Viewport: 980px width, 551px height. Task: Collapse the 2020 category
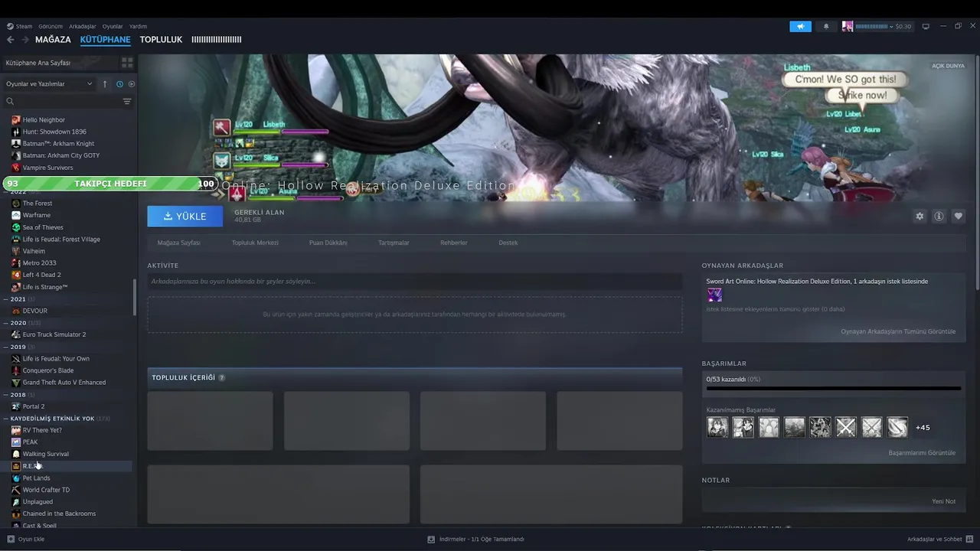point(5,323)
